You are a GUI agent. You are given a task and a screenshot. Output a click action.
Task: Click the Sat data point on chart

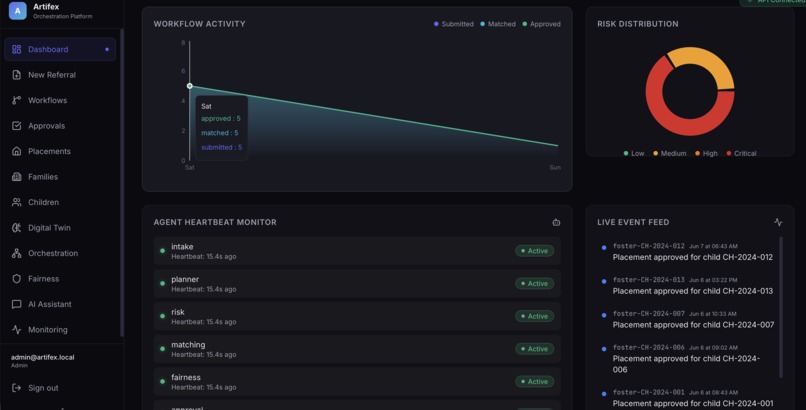coord(190,86)
